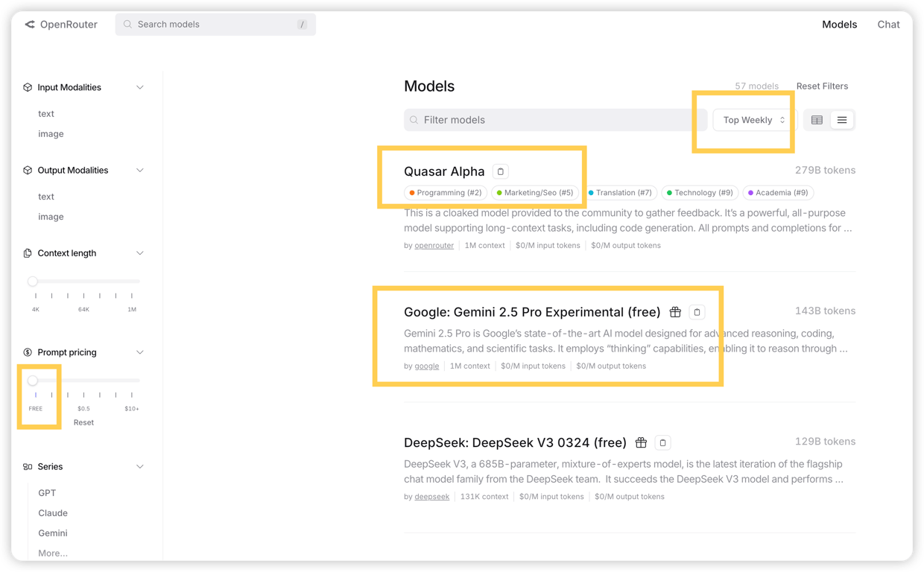Click the OpenRouter brand name
This screenshot has width=924, height=572.
pos(69,25)
